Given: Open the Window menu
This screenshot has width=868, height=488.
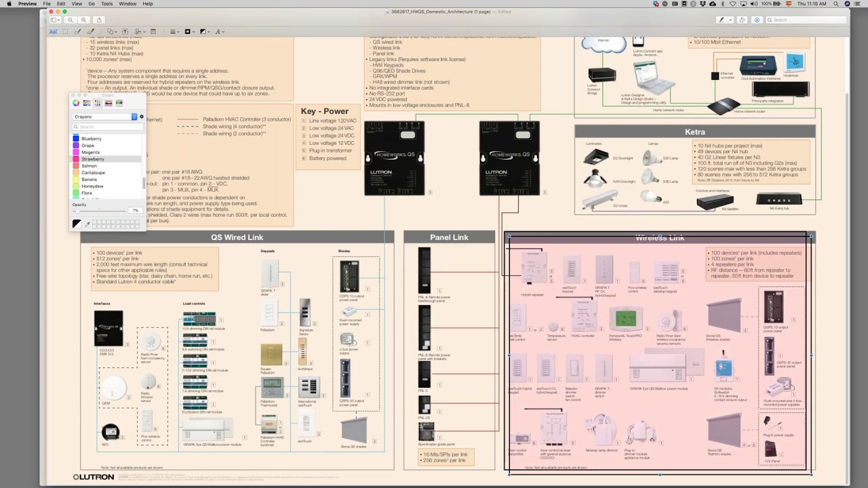Looking at the screenshot, I should [127, 3].
